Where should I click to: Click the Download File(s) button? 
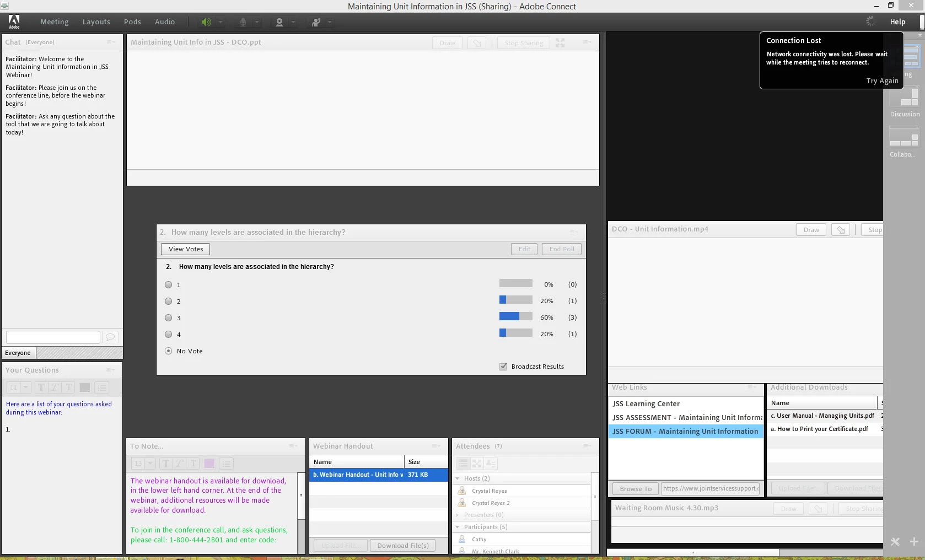tap(403, 546)
